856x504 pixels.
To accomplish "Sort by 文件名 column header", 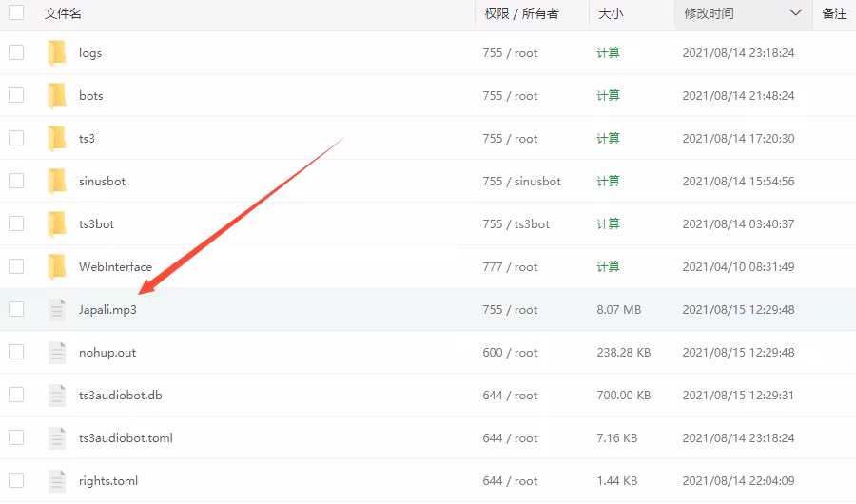I will pyautogui.click(x=63, y=13).
